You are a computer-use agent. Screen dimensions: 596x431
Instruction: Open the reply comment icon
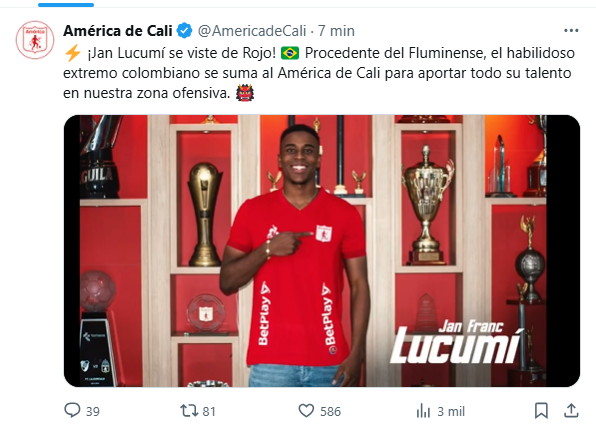pos(72,410)
